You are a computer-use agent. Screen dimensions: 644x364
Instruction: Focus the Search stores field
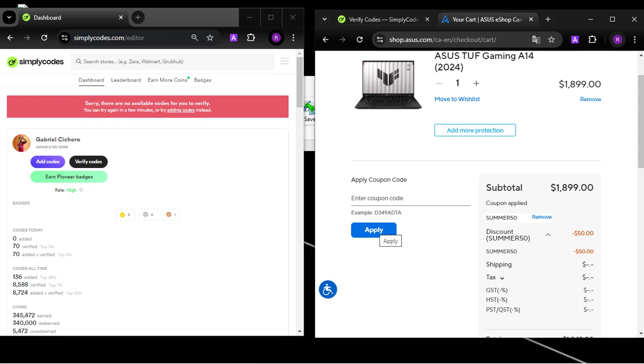pos(173,61)
